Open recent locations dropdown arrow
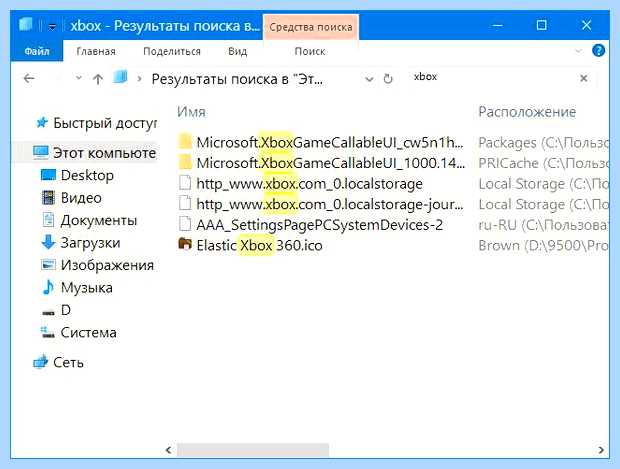Viewport: 620px width, 469px height. pyautogui.click(x=79, y=78)
